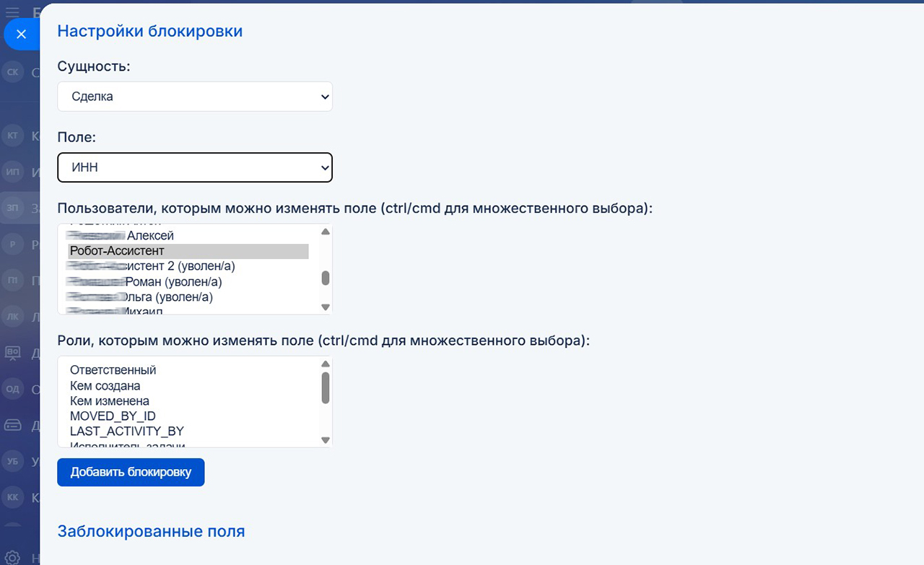Click the УБ sidebar icon
Screen dimensions: 924x565
12,461
